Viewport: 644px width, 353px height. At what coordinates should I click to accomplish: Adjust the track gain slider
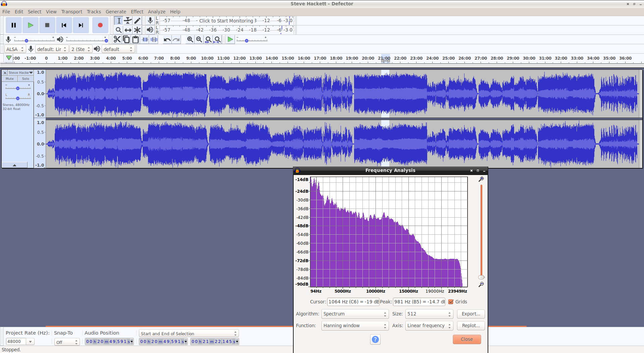18,88
